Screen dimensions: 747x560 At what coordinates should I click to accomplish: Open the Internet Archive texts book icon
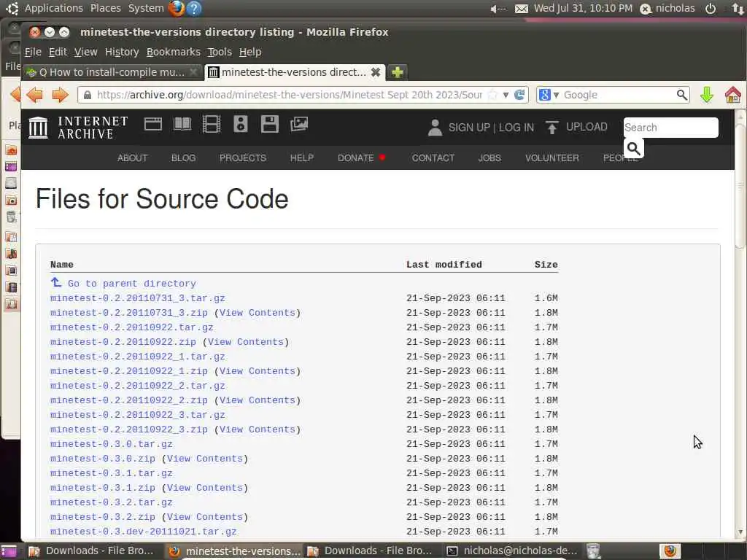tap(182, 124)
